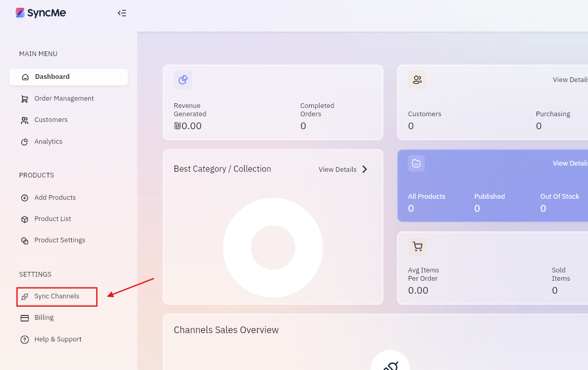This screenshot has width=588, height=370.
Task: Click the SyncMe logo
Action: click(x=41, y=13)
